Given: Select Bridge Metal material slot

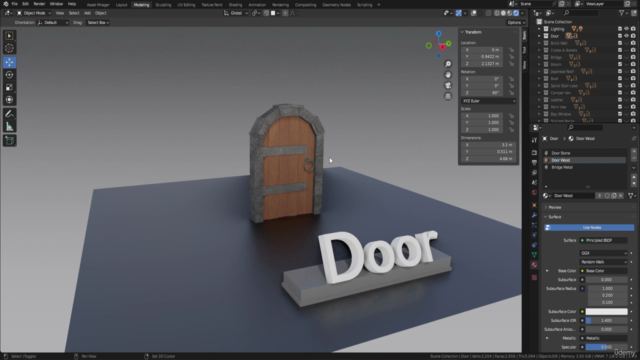Looking at the screenshot, I should tap(585, 167).
